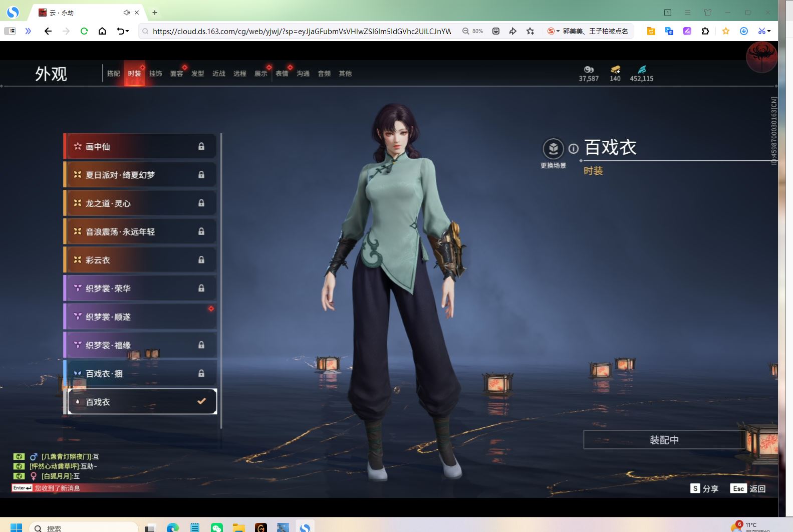793x532 pixels.
Task: Click the checkmark on equipped 百戏衣 row
Action: 201,401
